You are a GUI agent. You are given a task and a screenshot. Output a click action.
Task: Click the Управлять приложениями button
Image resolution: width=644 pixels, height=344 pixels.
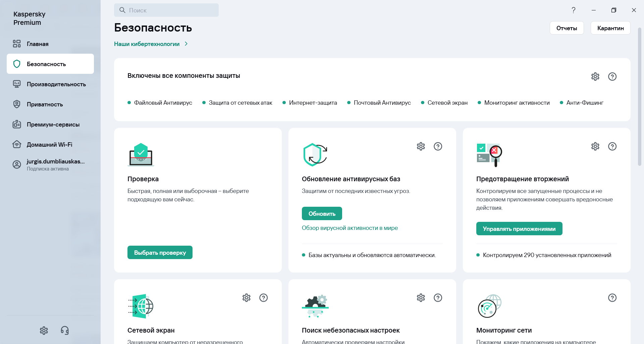coord(519,229)
